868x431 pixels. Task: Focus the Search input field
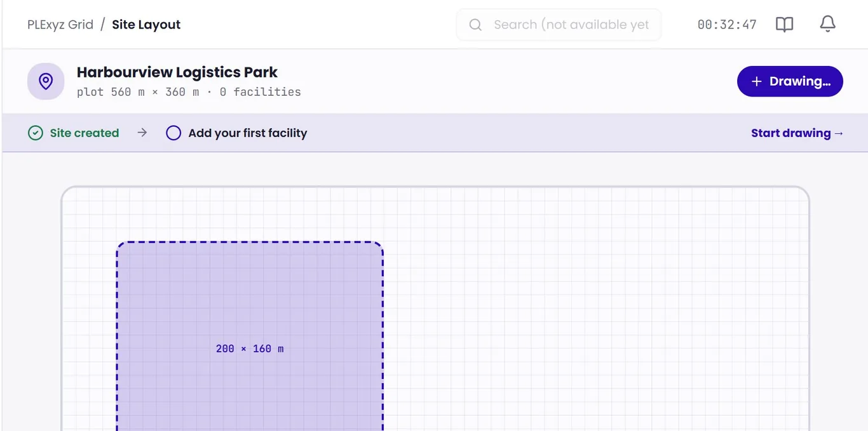pyautogui.click(x=559, y=25)
